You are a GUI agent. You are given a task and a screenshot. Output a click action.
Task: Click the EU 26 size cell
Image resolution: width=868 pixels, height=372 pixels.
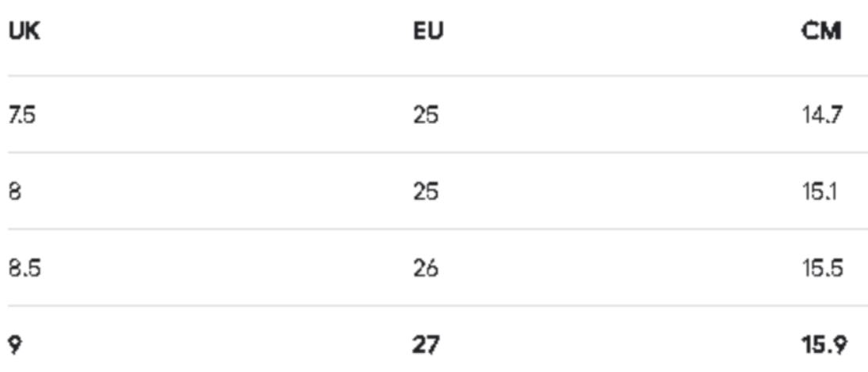[426, 268]
